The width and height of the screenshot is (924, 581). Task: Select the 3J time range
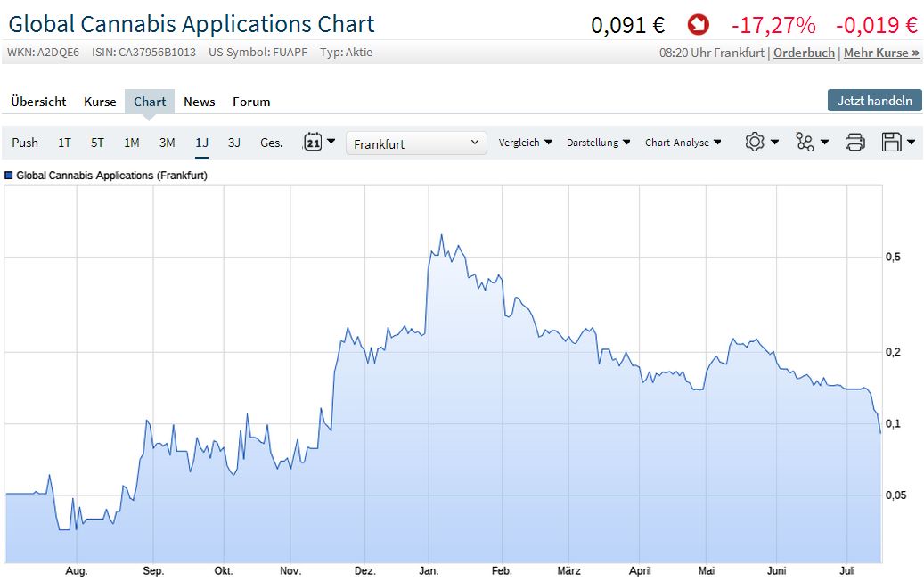pos(233,143)
